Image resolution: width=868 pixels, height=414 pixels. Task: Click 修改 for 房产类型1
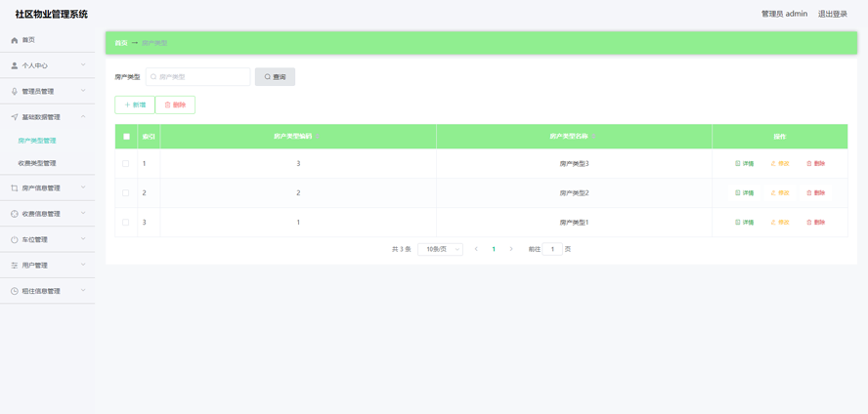[780, 223]
